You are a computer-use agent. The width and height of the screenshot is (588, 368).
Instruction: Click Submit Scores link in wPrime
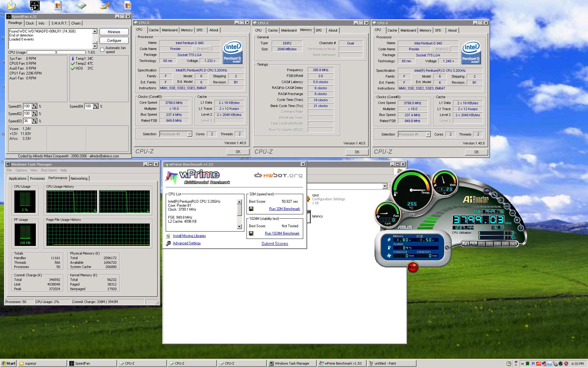(x=275, y=243)
